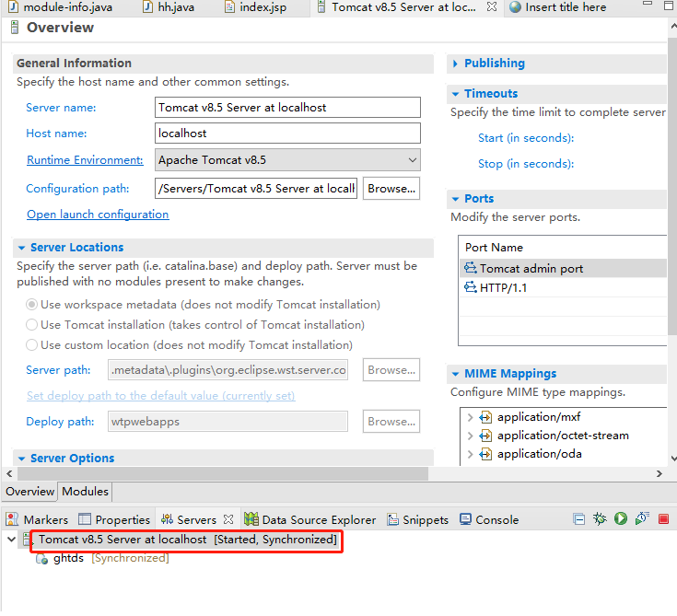Select Use Tomcat installation option

tap(31, 325)
